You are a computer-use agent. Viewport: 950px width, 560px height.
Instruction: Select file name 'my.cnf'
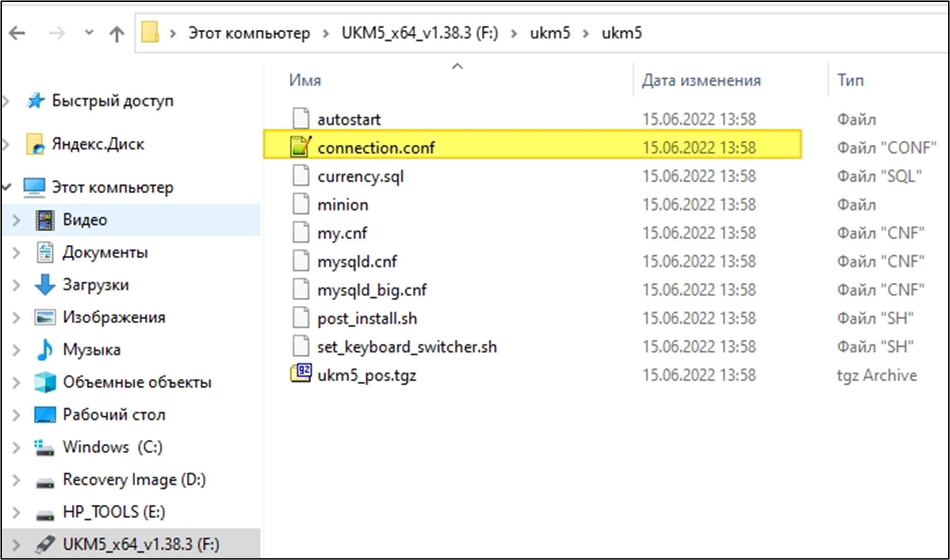pyautogui.click(x=342, y=233)
